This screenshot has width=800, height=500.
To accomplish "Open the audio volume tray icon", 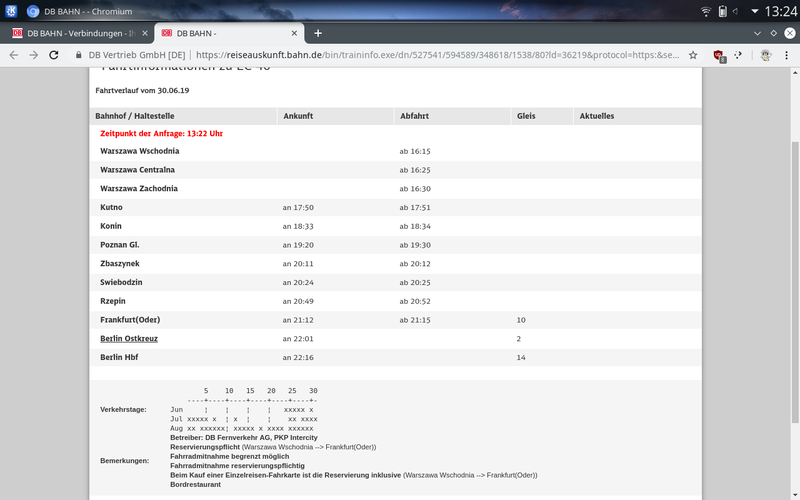I will point(736,11).
